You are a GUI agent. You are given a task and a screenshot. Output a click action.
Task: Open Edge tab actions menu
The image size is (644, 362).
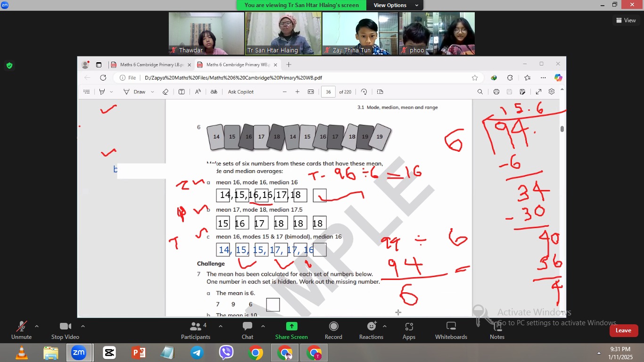point(99,65)
